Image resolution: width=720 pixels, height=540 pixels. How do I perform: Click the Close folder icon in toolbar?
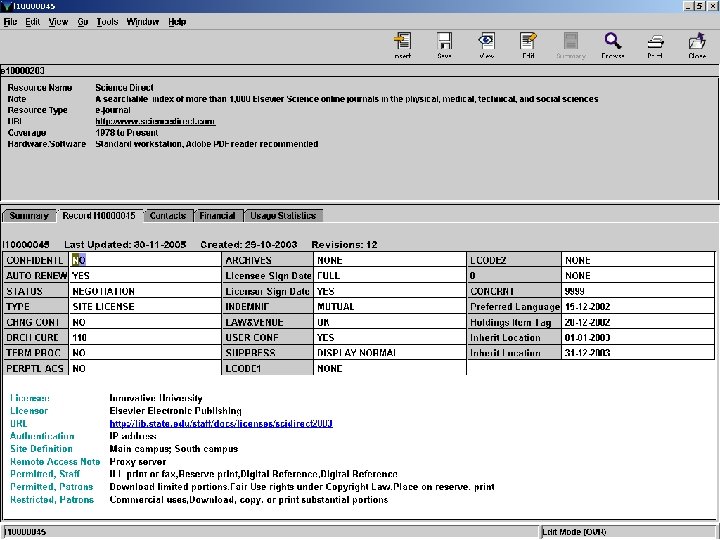tap(697, 45)
